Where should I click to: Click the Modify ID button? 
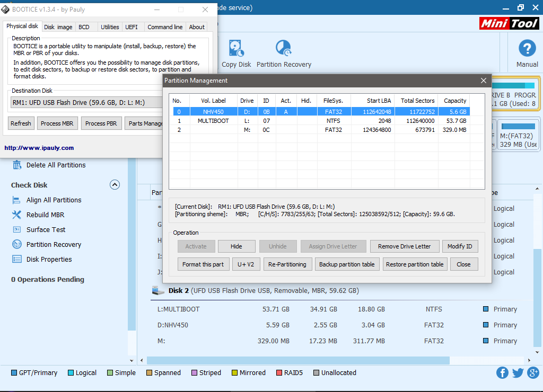(x=460, y=246)
